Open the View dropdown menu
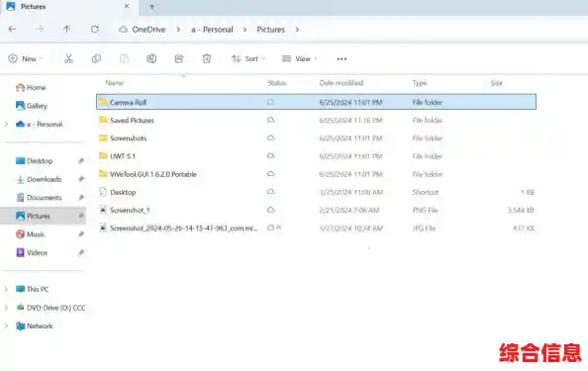588x371 pixels. (x=299, y=58)
